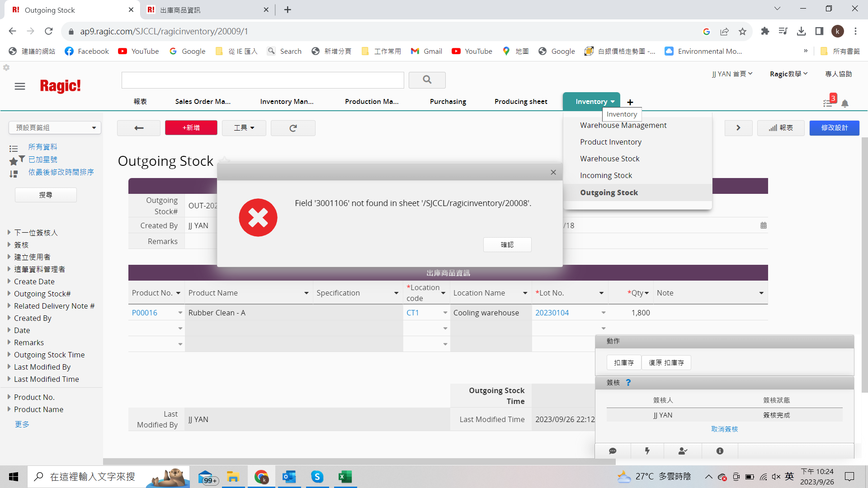Switch to the Purchasing tab

(x=448, y=102)
